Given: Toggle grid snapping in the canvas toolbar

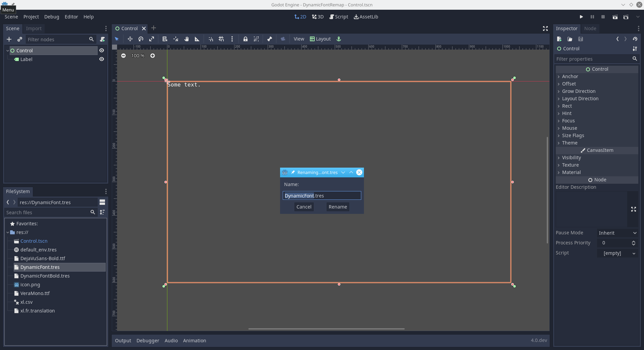Looking at the screenshot, I should click(x=221, y=39).
